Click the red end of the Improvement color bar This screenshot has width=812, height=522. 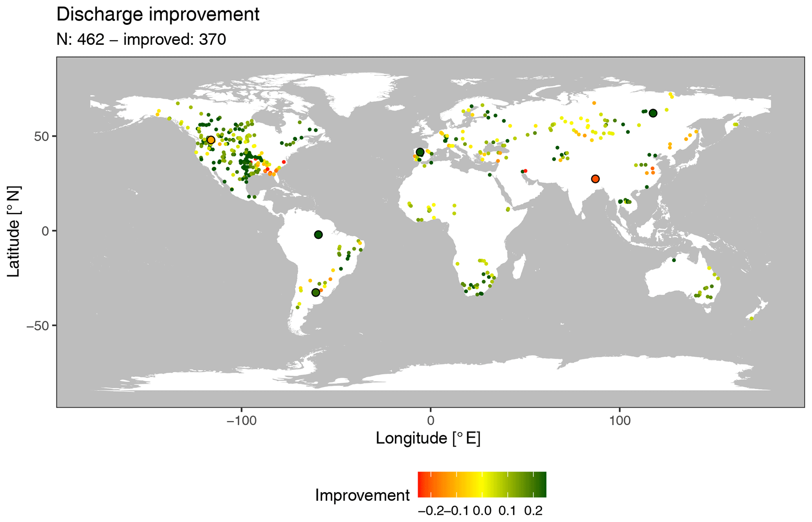coord(421,484)
